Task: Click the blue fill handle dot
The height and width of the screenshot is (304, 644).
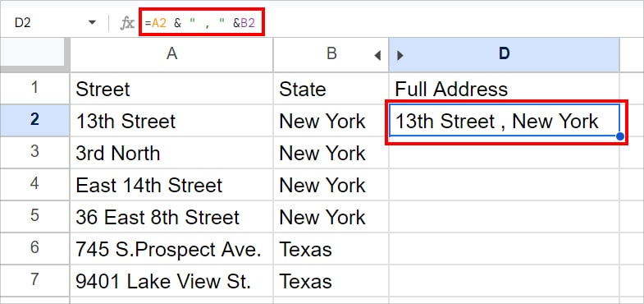Action: pos(619,136)
